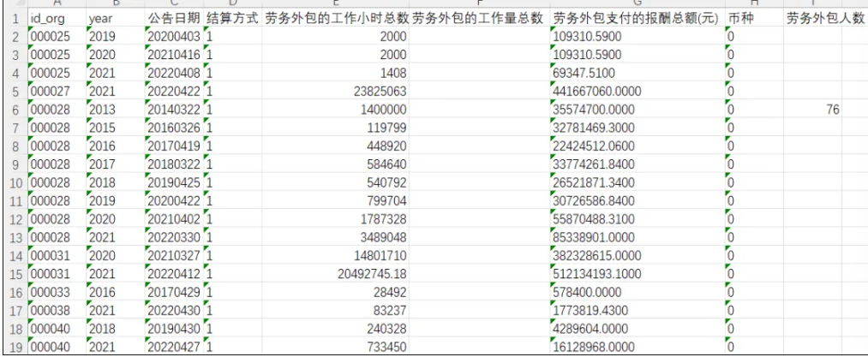Click payment cell 1773819.4300
The height and width of the screenshot is (357, 868).
pos(638,311)
